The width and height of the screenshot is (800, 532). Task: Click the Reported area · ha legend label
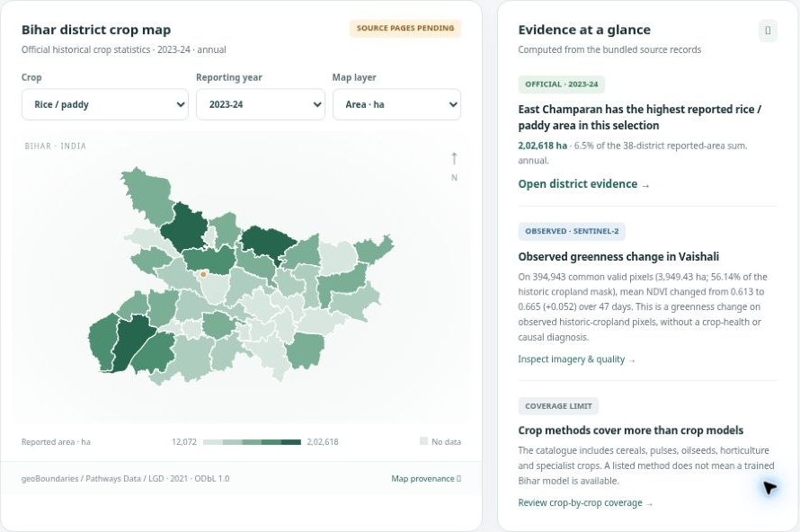tap(56, 442)
